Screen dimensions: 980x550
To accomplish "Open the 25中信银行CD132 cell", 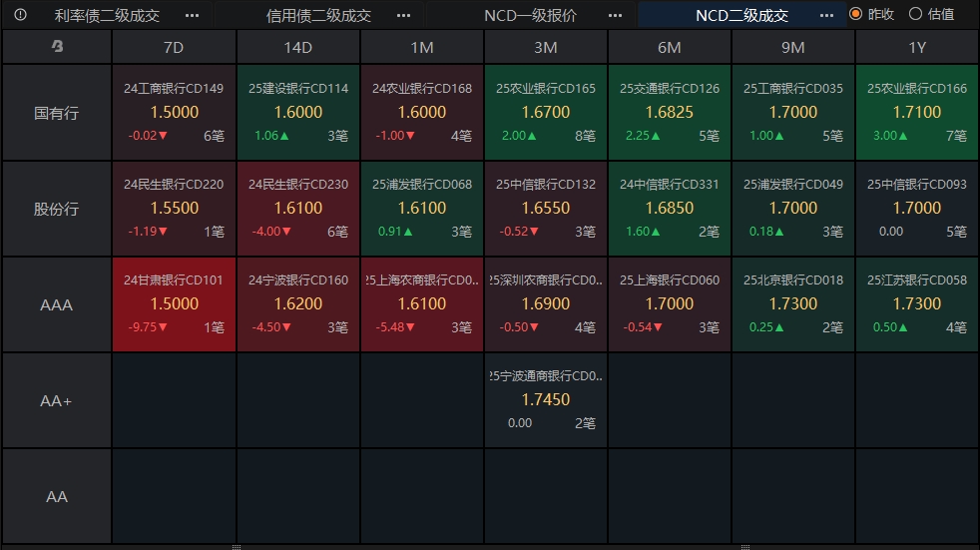I will point(546,209).
